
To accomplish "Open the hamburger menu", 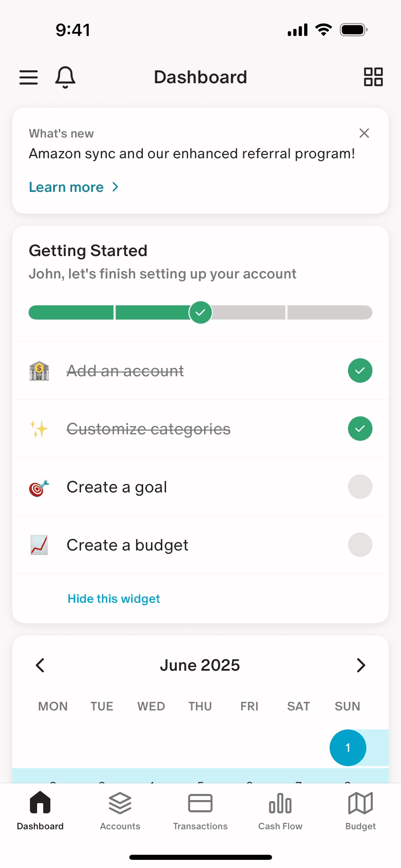I will click(x=29, y=77).
